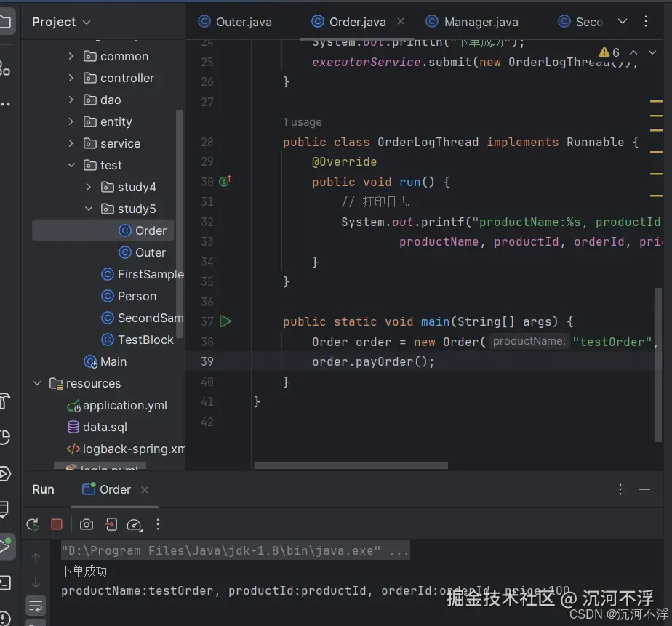Click the warnings indicator showing 6
This screenshot has height=626, width=672.
tap(609, 52)
